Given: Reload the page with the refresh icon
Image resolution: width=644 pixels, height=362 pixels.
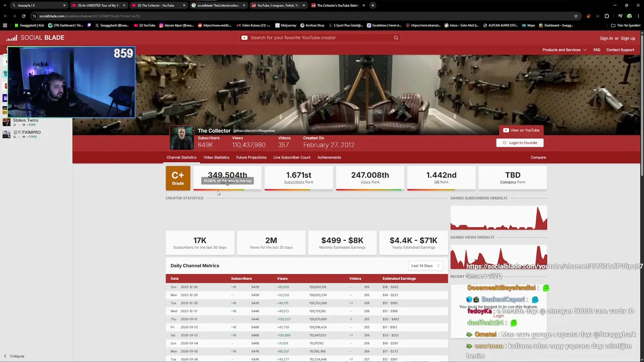Looking at the screenshot, I should coord(23,16).
